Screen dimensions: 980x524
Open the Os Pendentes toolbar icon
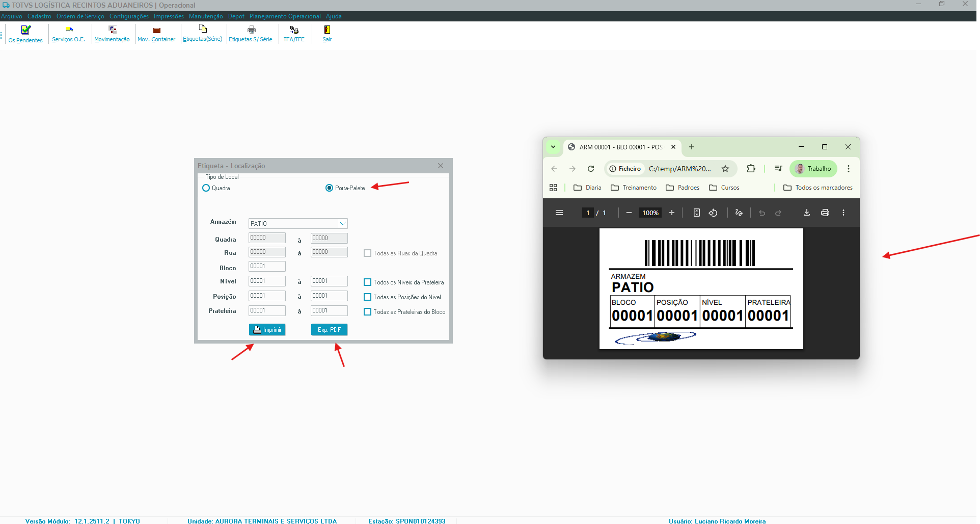25,34
